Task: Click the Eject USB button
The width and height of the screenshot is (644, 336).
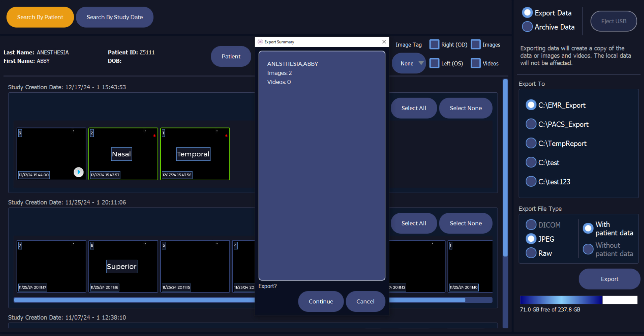Action: (x=613, y=21)
